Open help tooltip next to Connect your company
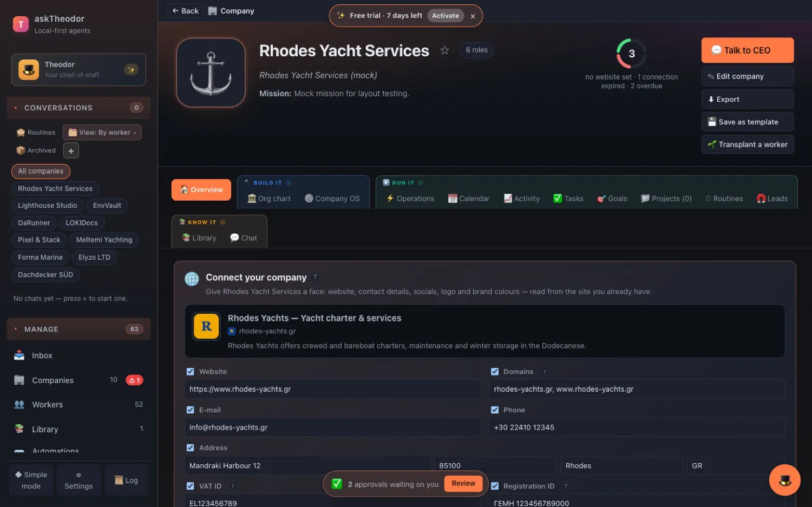Image resolution: width=812 pixels, height=507 pixels. pyautogui.click(x=315, y=277)
